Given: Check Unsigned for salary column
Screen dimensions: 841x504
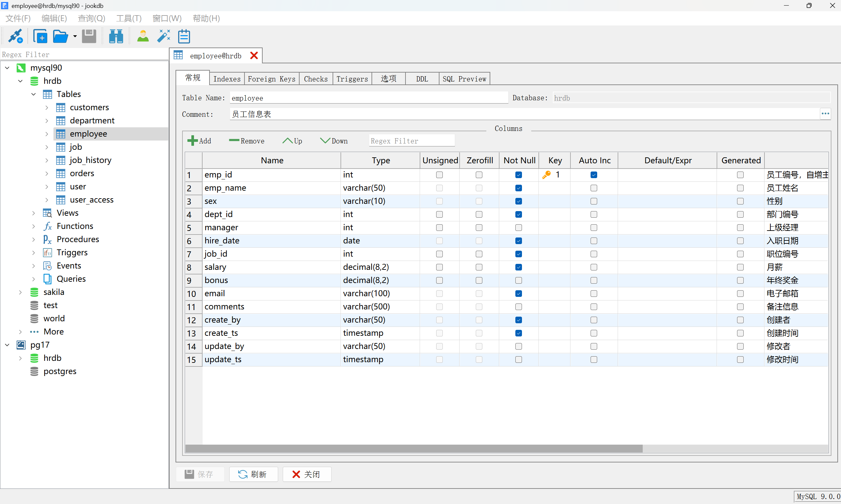Looking at the screenshot, I should point(439,267).
